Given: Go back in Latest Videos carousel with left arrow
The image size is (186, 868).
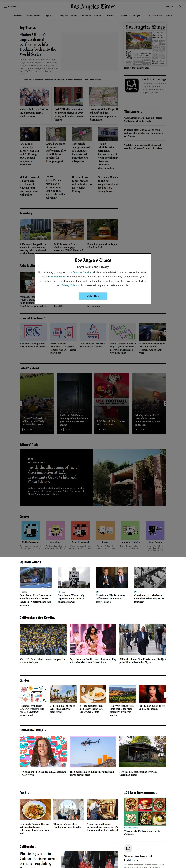Looking at the screenshot, I should click(21, 403).
